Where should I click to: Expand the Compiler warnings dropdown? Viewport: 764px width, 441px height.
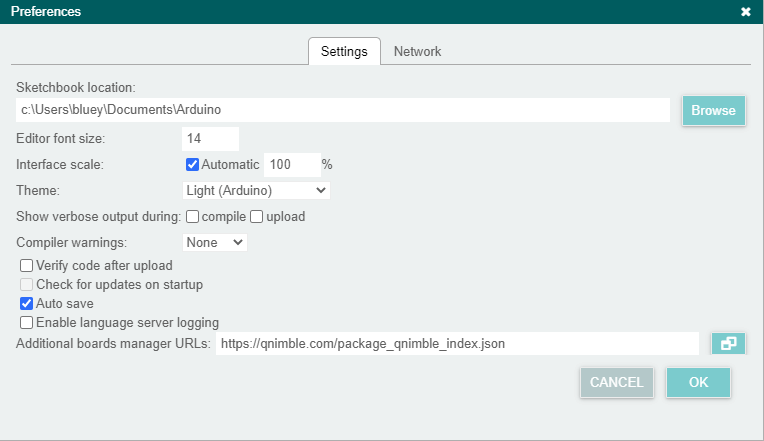214,242
